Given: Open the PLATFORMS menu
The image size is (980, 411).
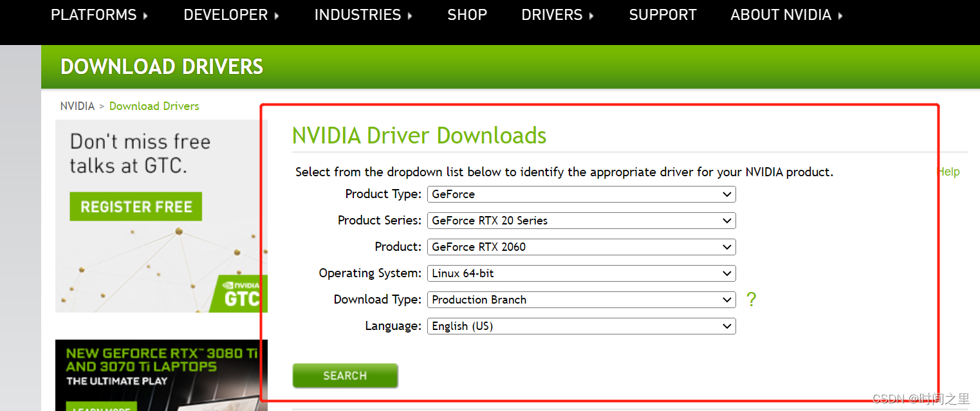Looking at the screenshot, I should click(x=99, y=15).
